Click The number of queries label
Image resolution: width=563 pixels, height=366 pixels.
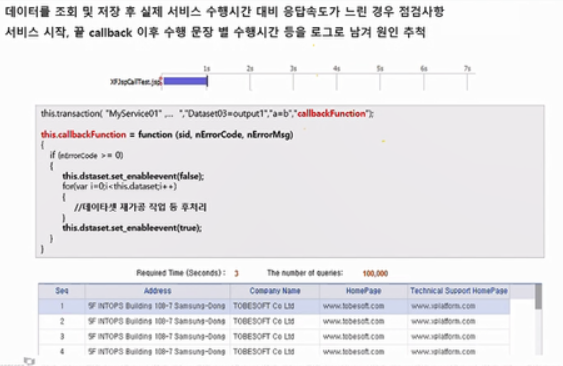305,273
